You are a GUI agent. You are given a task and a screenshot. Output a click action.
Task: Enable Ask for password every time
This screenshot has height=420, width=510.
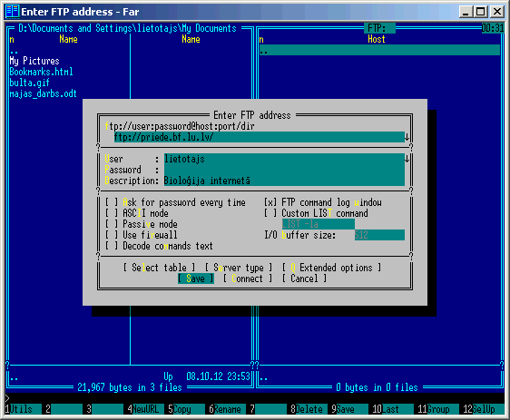175,202
